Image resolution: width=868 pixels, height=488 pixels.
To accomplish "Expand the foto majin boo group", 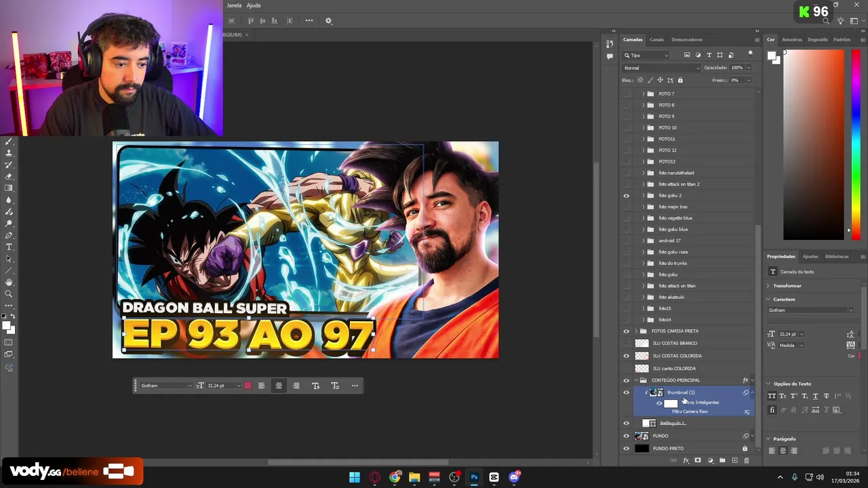I will click(x=643, y=207).
